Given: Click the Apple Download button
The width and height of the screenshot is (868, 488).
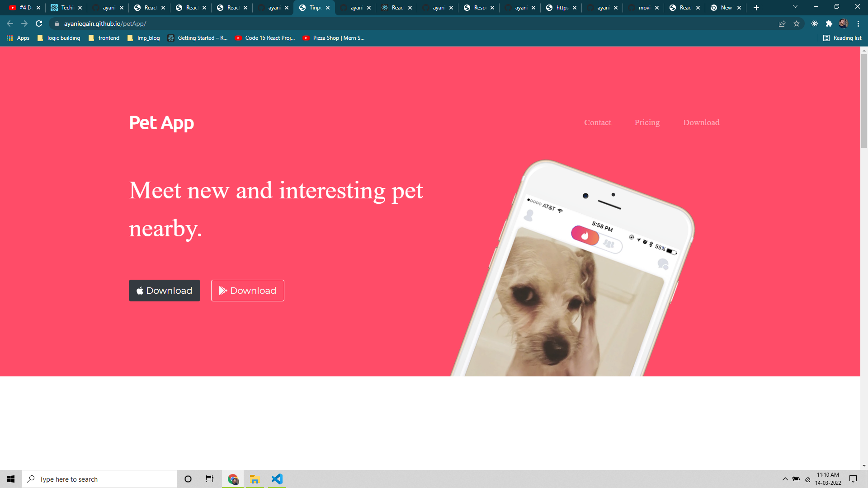Looking at the screenshot, I should pos(164,291).
